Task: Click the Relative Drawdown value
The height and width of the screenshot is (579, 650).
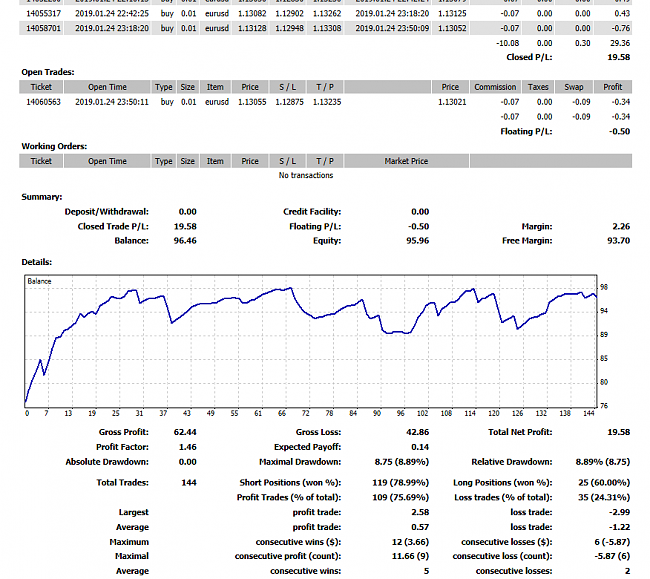Action: [603, 462]
